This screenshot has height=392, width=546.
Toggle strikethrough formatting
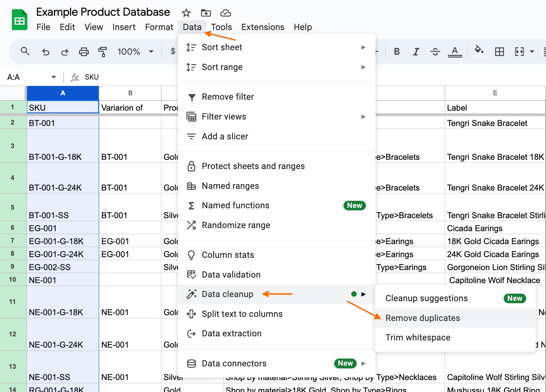435,52
